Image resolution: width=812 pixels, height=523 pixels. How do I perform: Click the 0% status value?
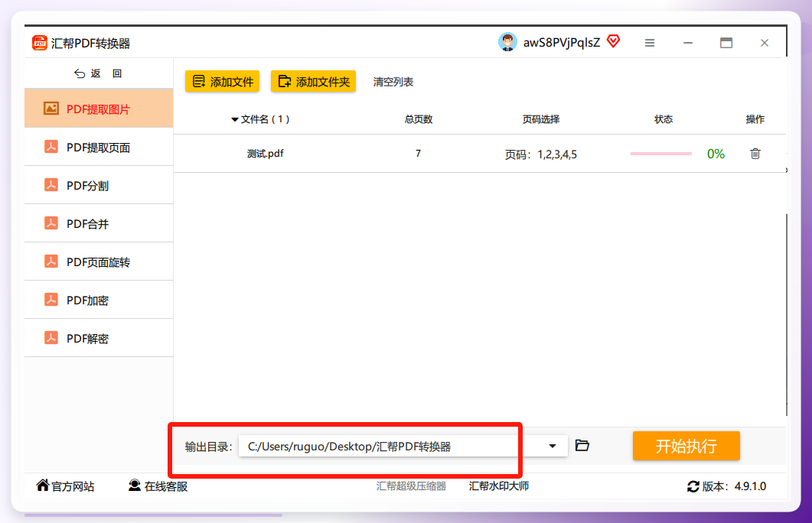[x=716, y=154]
